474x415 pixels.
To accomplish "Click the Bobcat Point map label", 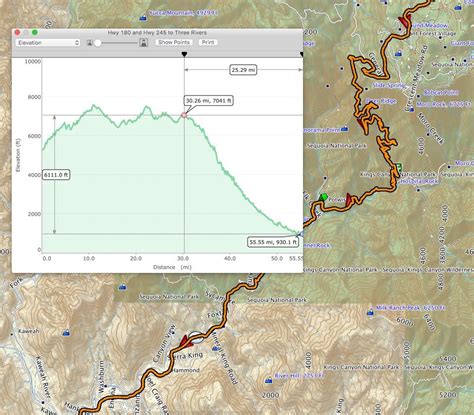I will (441, 92).
